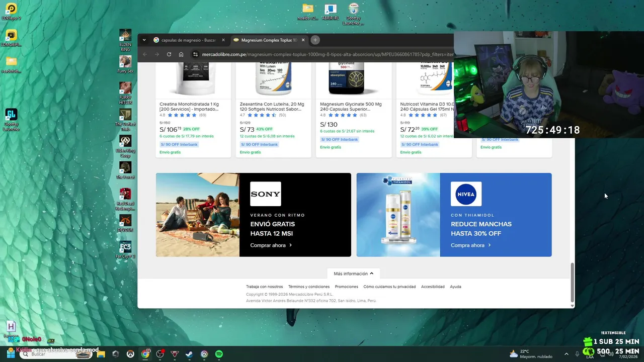The height and width of the screenshot is (362, 644).
Task: Show hidden system tray icons
Action: 566,354
